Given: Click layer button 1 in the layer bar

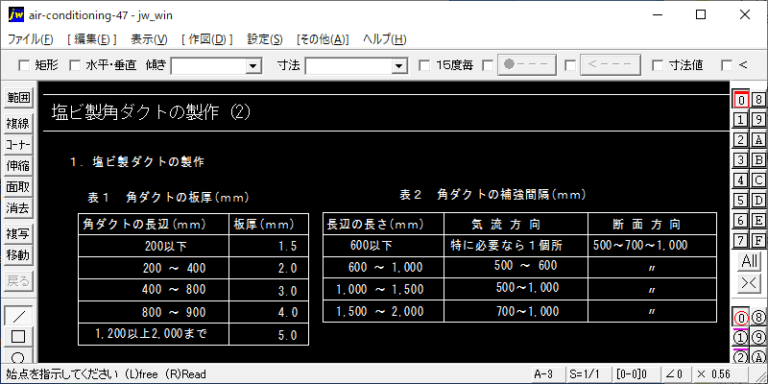Looking at the screenshot, I should tap(741, 120).
